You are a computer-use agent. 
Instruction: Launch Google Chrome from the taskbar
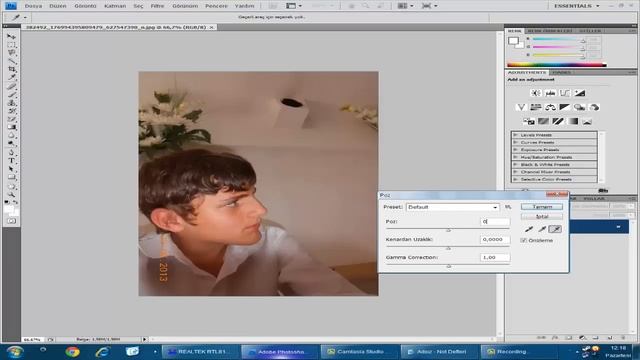pyautogui.click(x=73, y=351)
